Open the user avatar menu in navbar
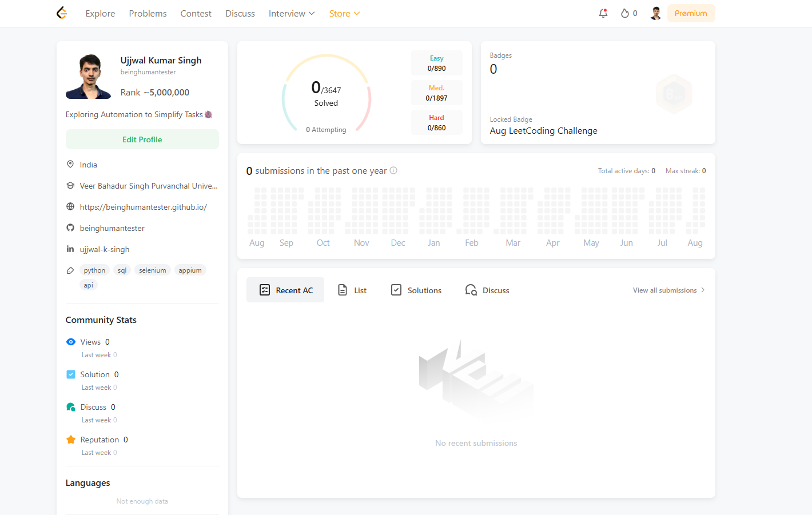 pos(656,13)
